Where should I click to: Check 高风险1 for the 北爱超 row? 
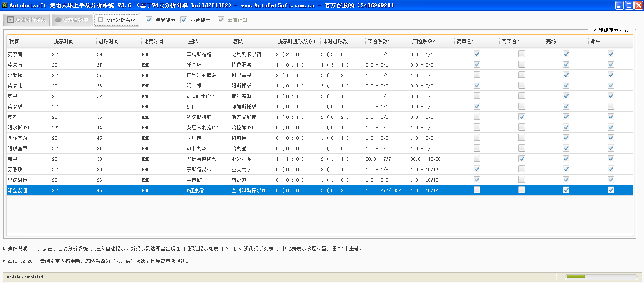477,75
